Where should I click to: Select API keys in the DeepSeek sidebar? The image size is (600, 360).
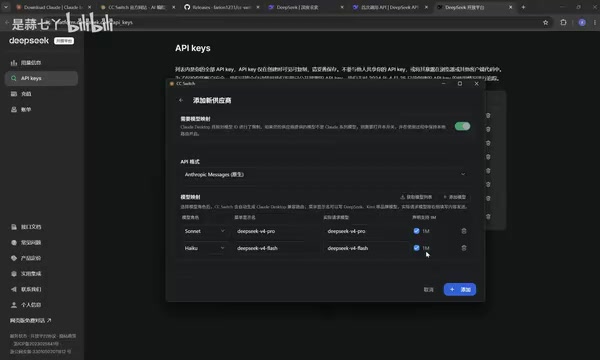(41, 78)
